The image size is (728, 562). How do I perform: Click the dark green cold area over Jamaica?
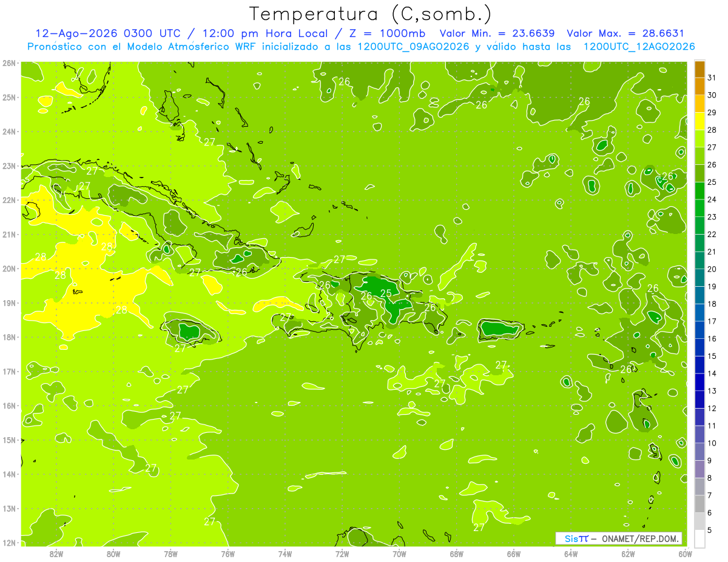point(189,331)
